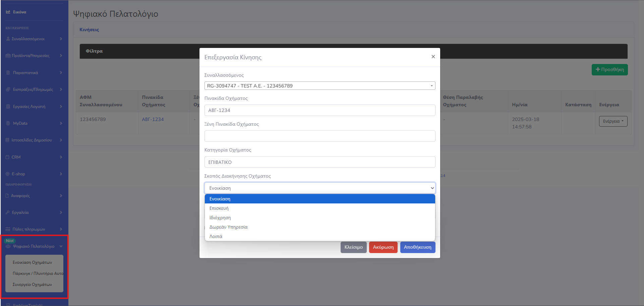644x306 pixels.
Task: Click the MyData sidebar icon
Action: [8, 123]
